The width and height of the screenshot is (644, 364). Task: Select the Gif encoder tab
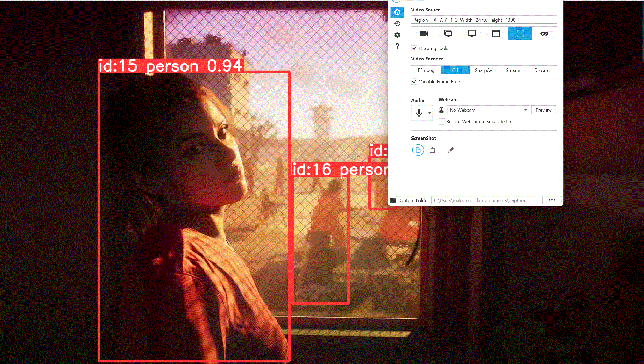[455, 70]
